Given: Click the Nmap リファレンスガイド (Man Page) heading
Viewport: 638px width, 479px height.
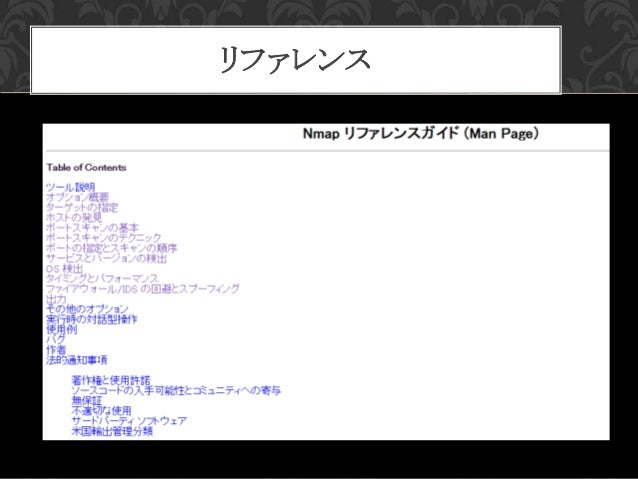Looking at the screenshot, I should click(x=421, y=133).
